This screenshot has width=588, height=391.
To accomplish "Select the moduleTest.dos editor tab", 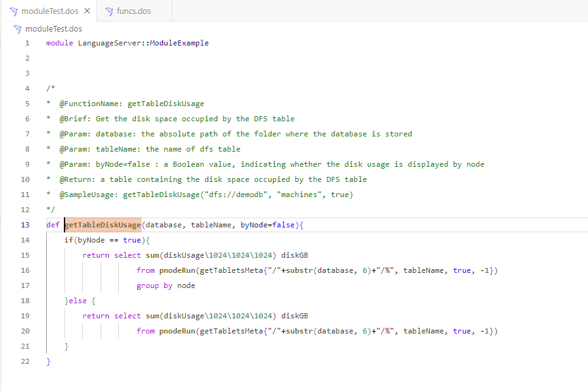I will tap(51, 11).
